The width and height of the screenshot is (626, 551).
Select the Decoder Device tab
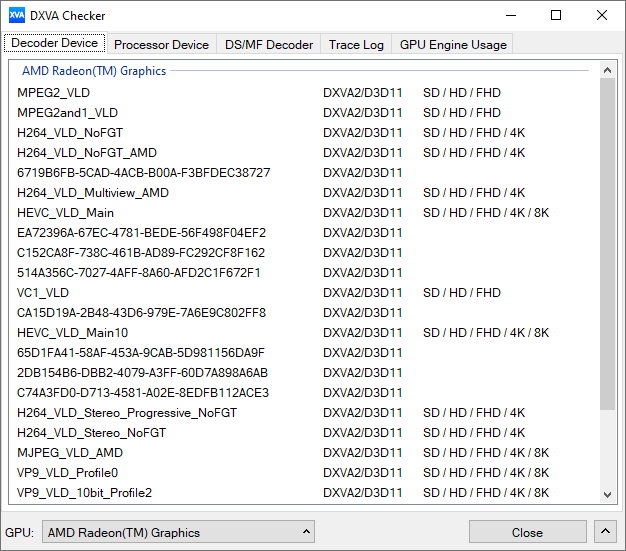54,43
